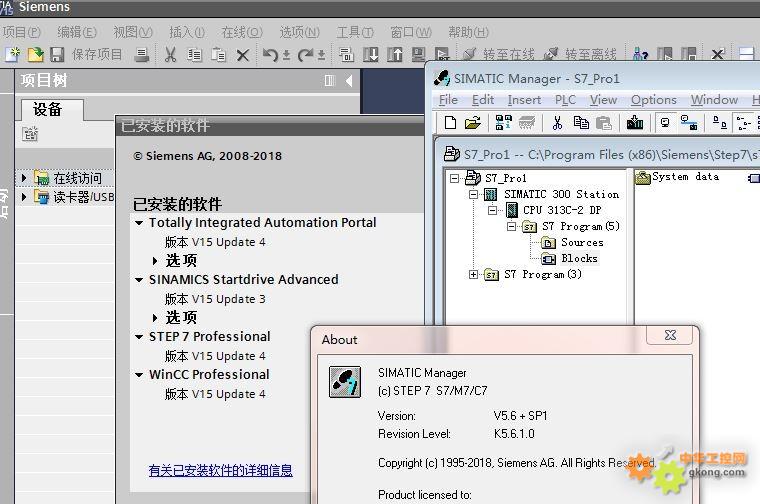Open File menu in SIMATIC Manager
760x504 pixels.
point(448,100)
